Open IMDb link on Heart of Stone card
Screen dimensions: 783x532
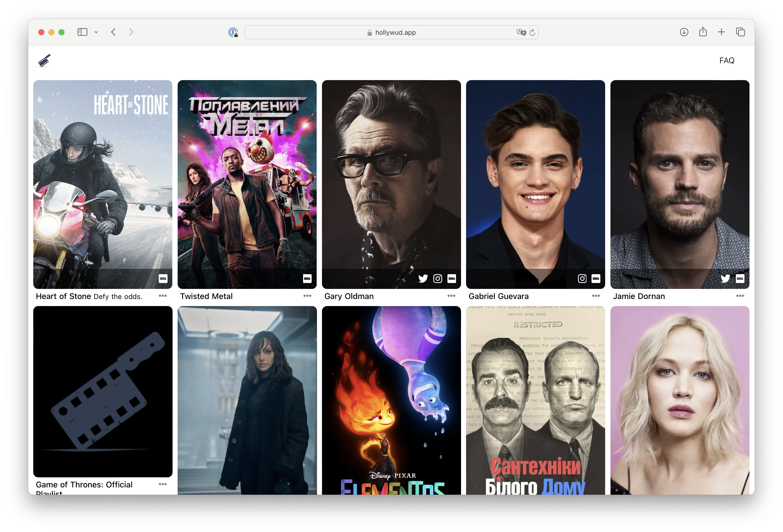(163, 279)
